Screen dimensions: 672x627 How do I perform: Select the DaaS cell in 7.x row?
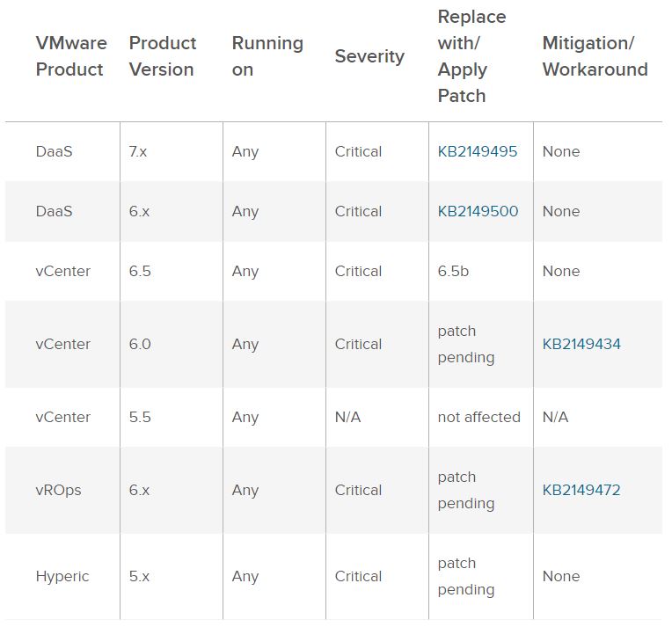(x=54, y=151)
